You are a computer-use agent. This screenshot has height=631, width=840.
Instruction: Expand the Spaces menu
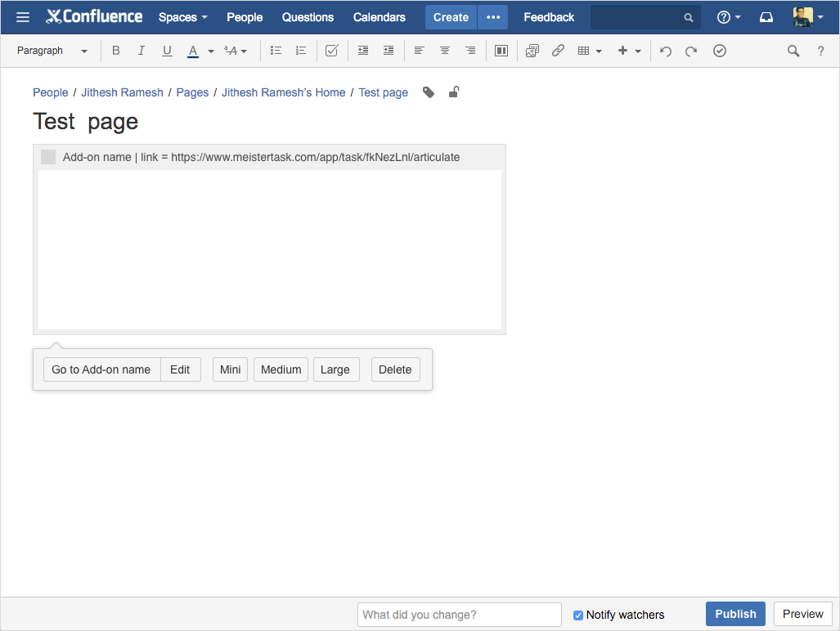point(182,17)
